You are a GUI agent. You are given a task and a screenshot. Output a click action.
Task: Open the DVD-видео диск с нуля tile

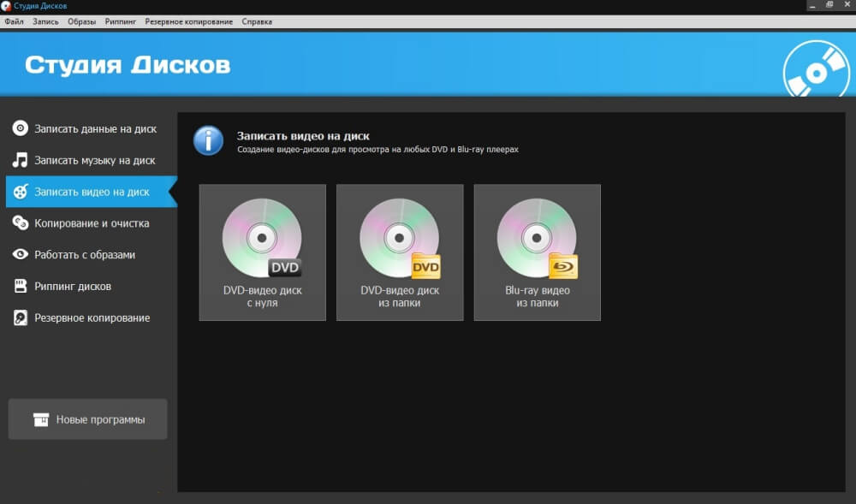[263, 252]
